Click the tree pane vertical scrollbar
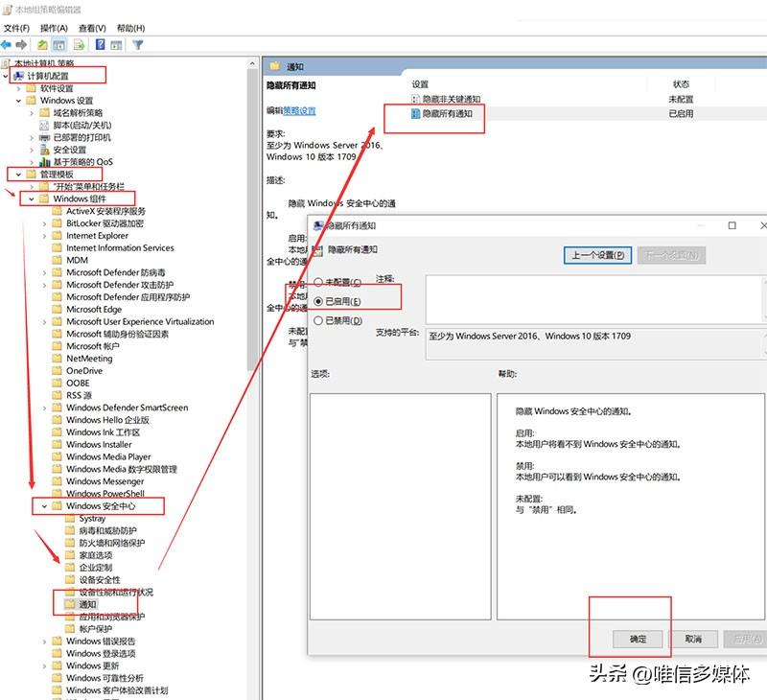This screenshot has height=700, width=767. point(252,221)
